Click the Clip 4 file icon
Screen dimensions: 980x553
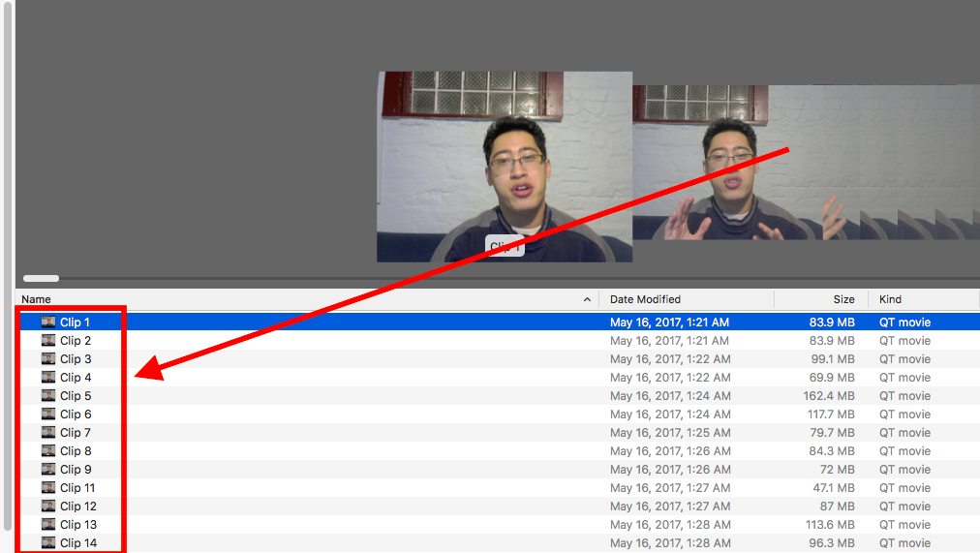click(x=48, y=377)
